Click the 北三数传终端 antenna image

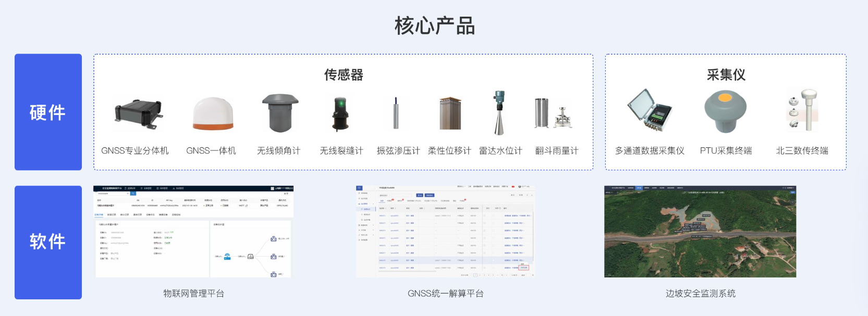[803, 110]
